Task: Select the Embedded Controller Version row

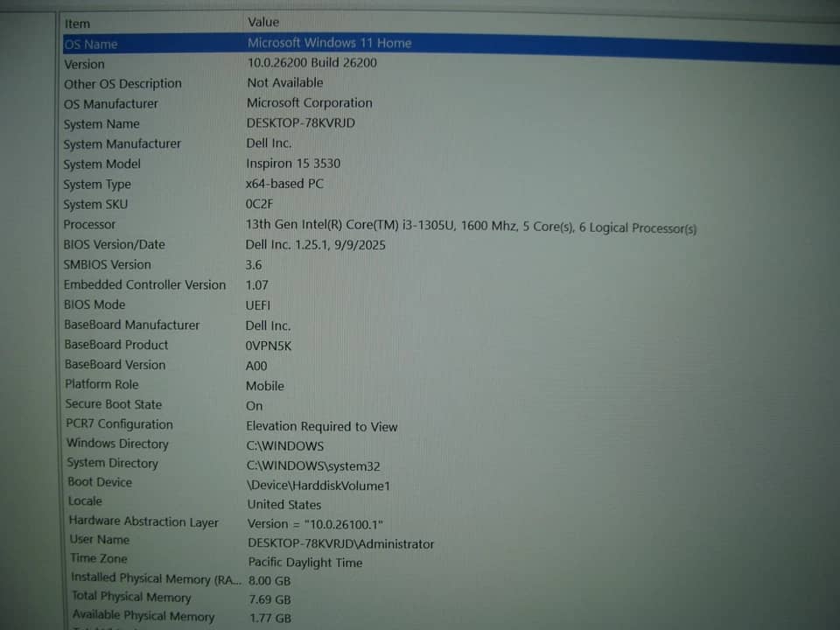Action: click(x=144, y=285)
